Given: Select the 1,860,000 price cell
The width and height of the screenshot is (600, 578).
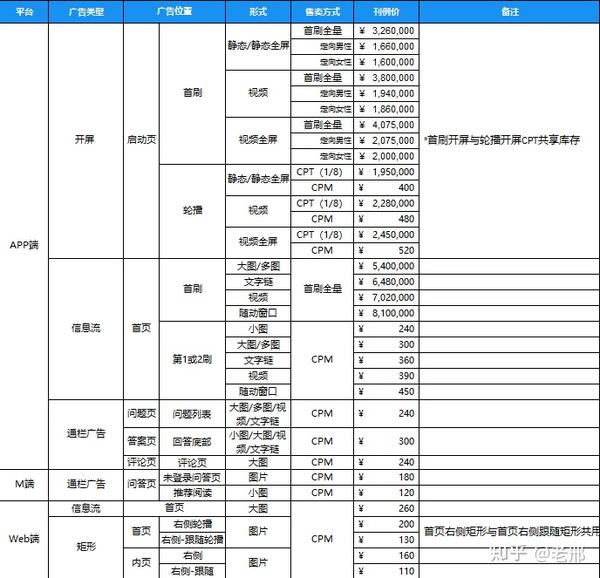Looking at the screenshot, I should point(386,109).
